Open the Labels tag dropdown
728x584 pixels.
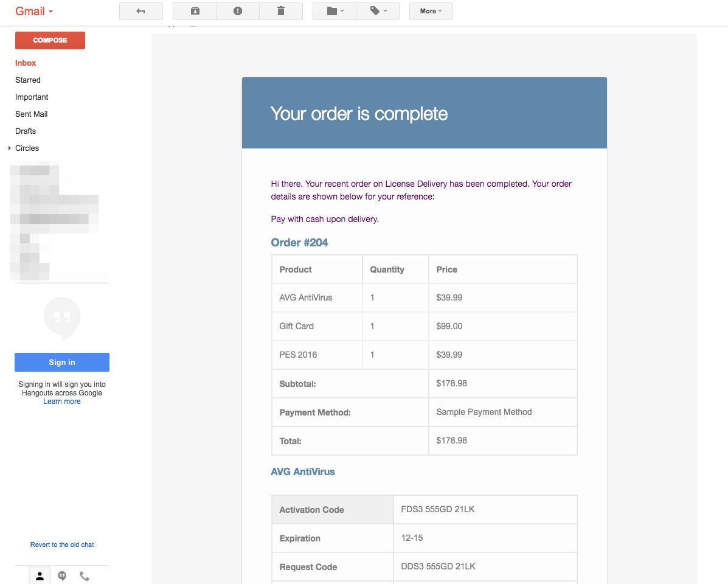tap(378, 11)
